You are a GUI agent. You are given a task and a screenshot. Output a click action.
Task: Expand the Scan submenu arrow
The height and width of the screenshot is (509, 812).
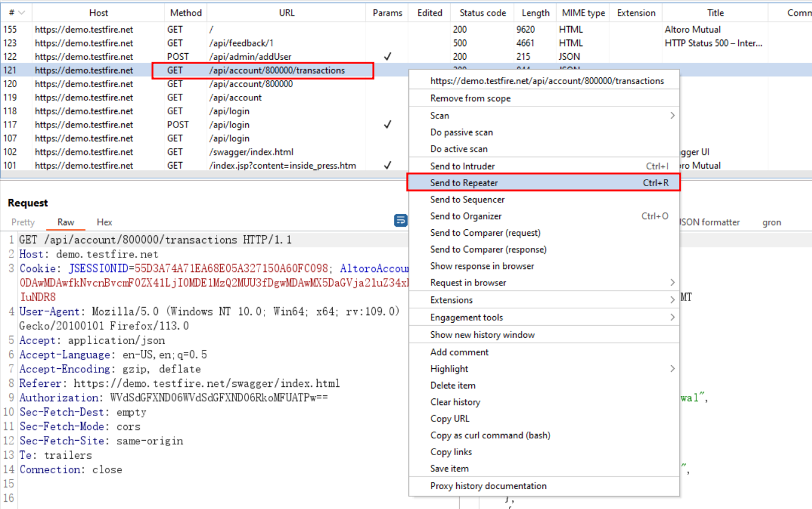672,115
